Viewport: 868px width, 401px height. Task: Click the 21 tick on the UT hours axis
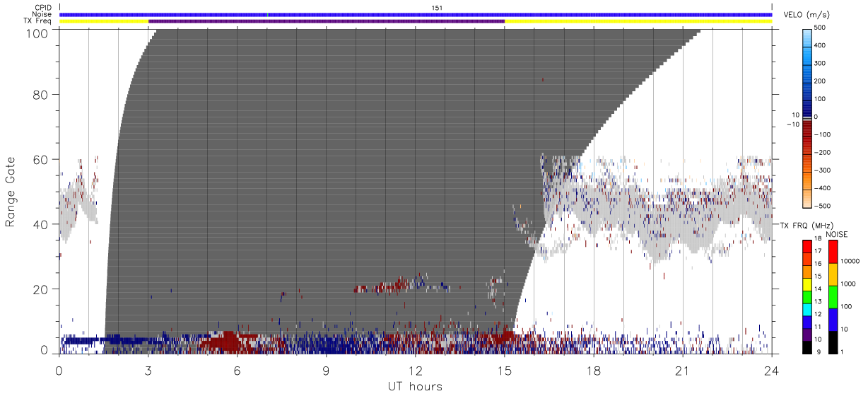pyautogui.click(x=683, y=370)
